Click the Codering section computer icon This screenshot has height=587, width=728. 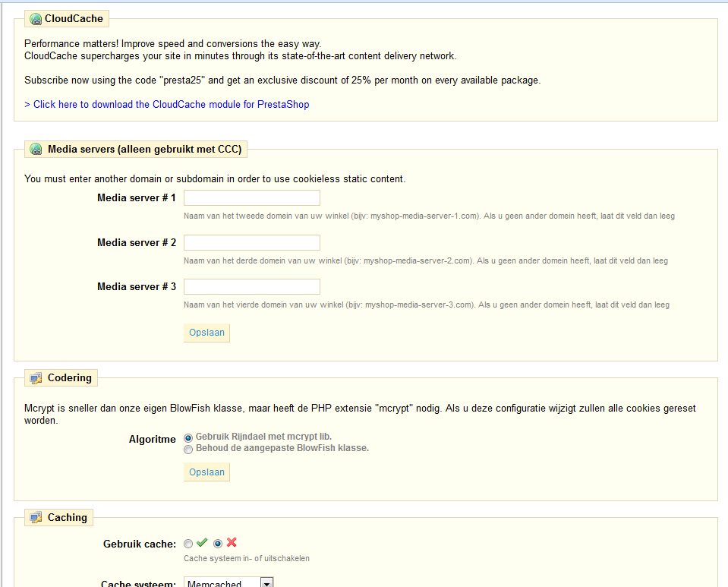[36, 378]
